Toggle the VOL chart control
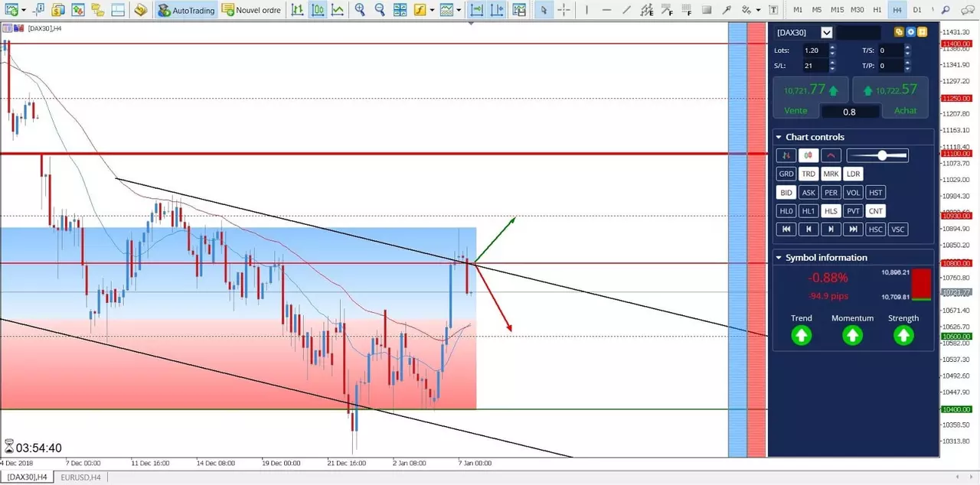This screenshot has height=485, width=980. (854, 193)
